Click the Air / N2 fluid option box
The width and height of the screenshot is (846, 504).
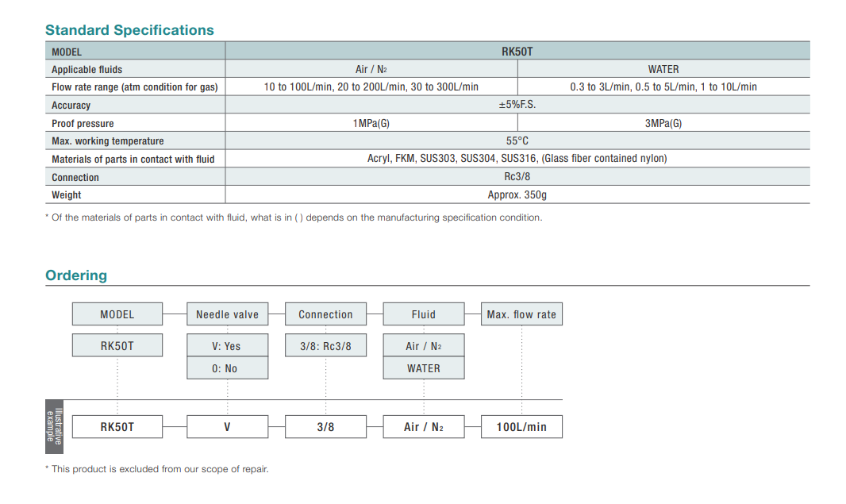click(424, 345)
